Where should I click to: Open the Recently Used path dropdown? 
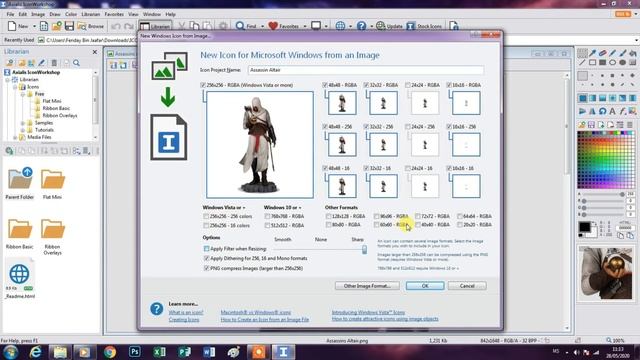coord(636,40)
